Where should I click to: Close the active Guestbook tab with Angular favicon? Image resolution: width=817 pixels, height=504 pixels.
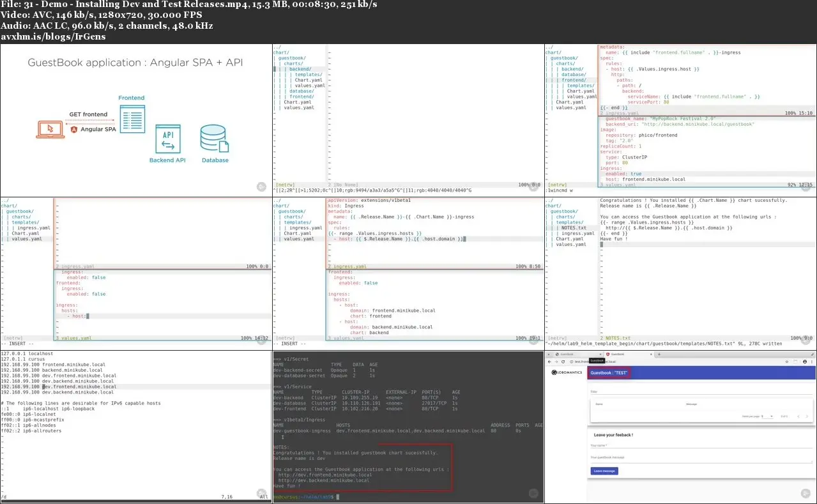point(651,354)
